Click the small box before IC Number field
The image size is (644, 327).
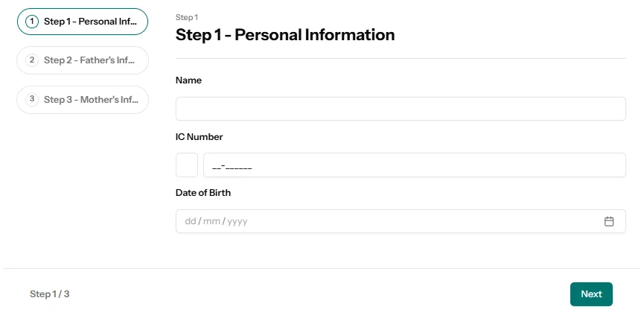[x=187, y=165]
